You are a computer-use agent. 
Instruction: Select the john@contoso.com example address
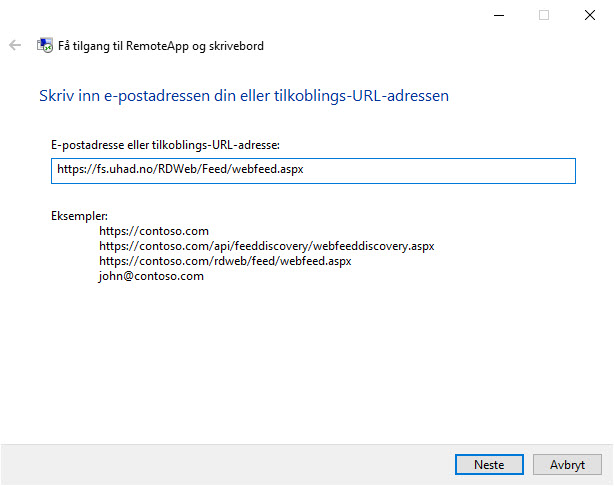pyautogui.click(x=151, y=276)
